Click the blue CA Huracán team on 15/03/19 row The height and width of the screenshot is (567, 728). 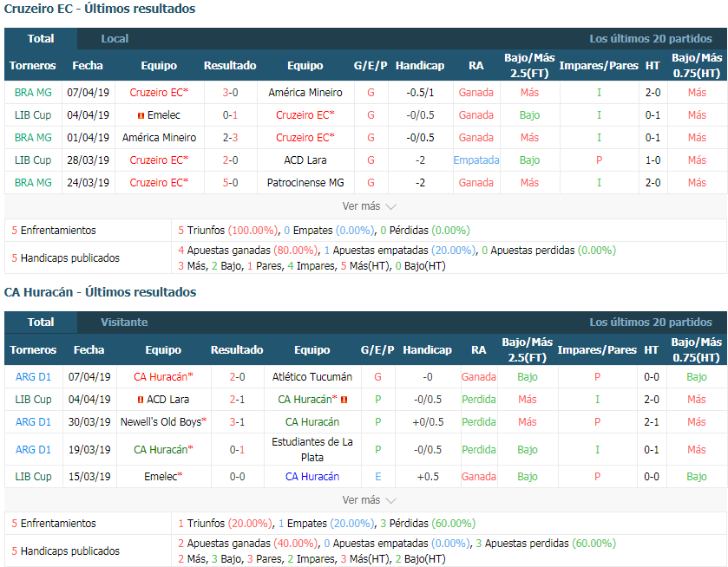point(312,477)
